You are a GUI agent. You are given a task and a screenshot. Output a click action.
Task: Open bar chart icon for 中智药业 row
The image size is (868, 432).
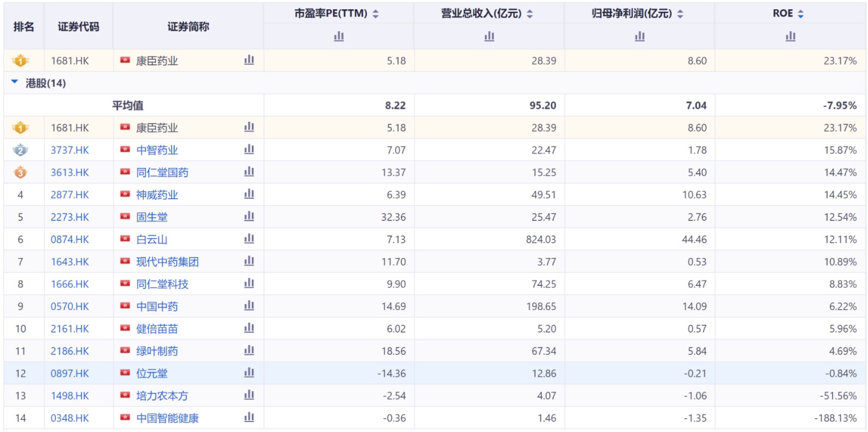point(249,150)
